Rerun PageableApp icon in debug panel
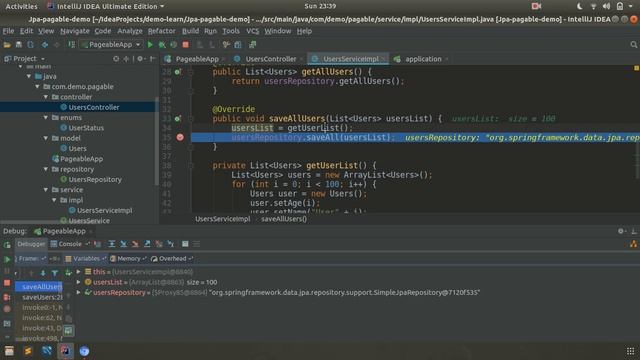This screenshot has width=640, height=360. point(7,244)
